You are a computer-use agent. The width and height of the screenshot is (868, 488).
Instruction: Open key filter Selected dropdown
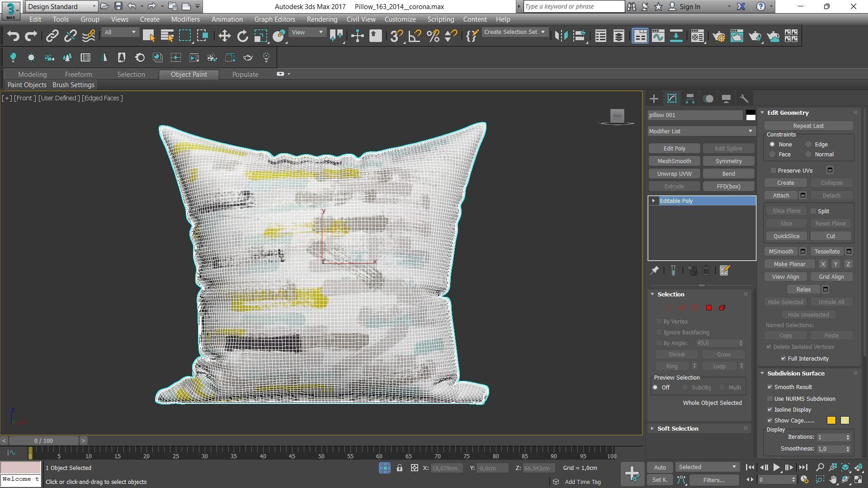[707, 467]
